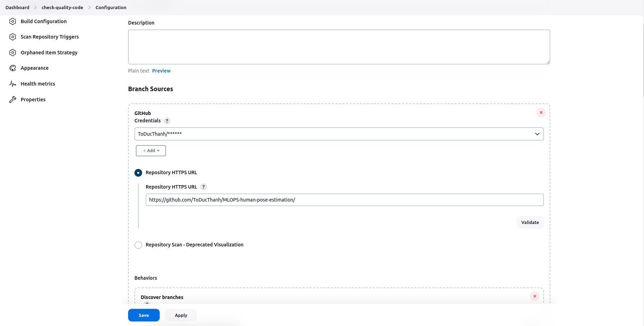Go to Build Configuration section
644x326 pixels.
click(x=44, y=21)
